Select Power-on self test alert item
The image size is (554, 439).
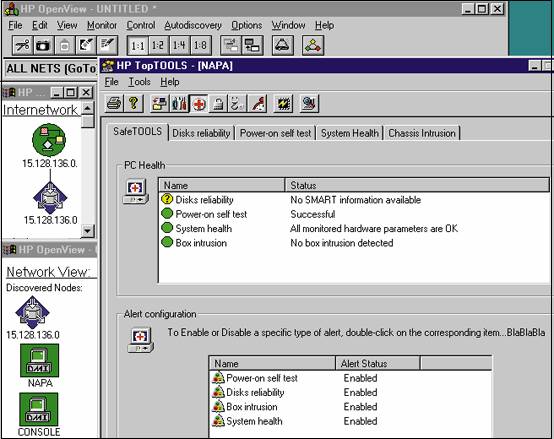pyautogui.click(x=350, y=378)
